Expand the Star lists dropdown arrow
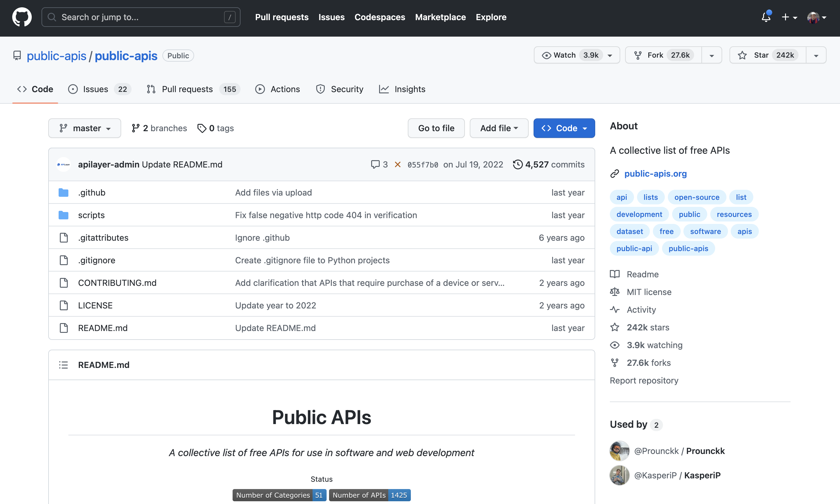The image size is (840, 504). point(816,55)
